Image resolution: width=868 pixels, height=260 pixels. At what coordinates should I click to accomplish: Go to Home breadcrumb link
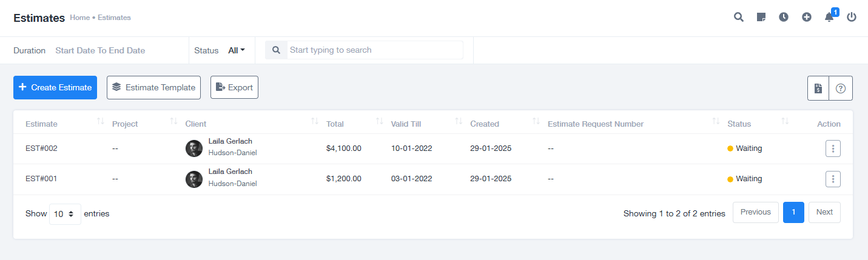79,18
